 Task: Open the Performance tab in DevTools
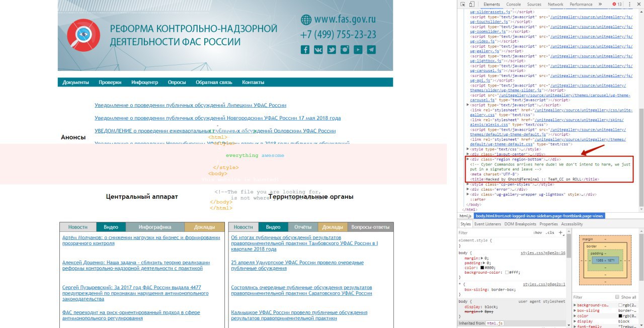581,4
